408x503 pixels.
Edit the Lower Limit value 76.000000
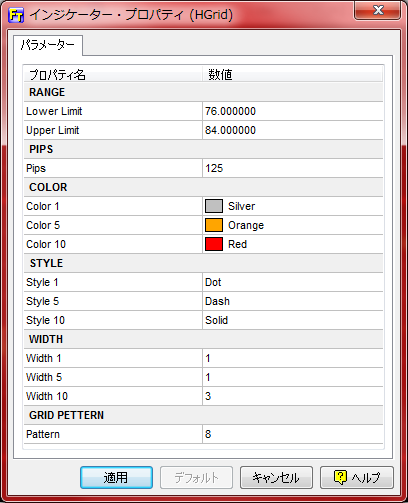tap(293, 111)
